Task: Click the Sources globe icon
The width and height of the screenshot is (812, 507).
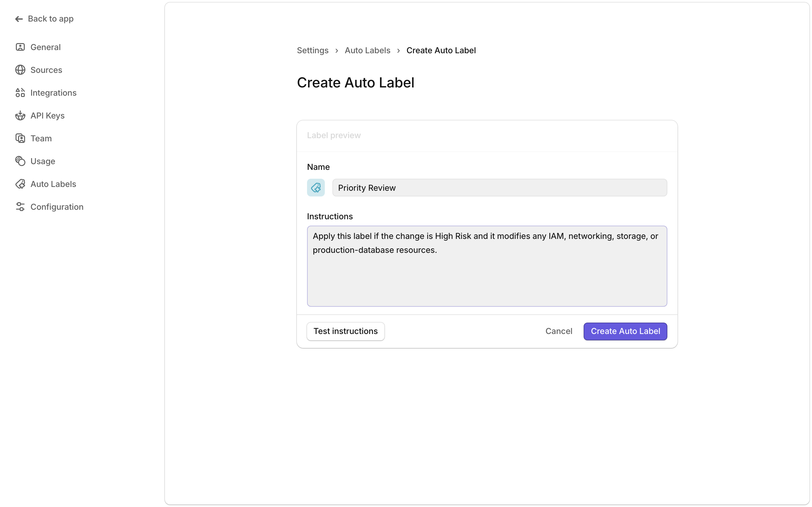Action: click(x=20, y=70)
